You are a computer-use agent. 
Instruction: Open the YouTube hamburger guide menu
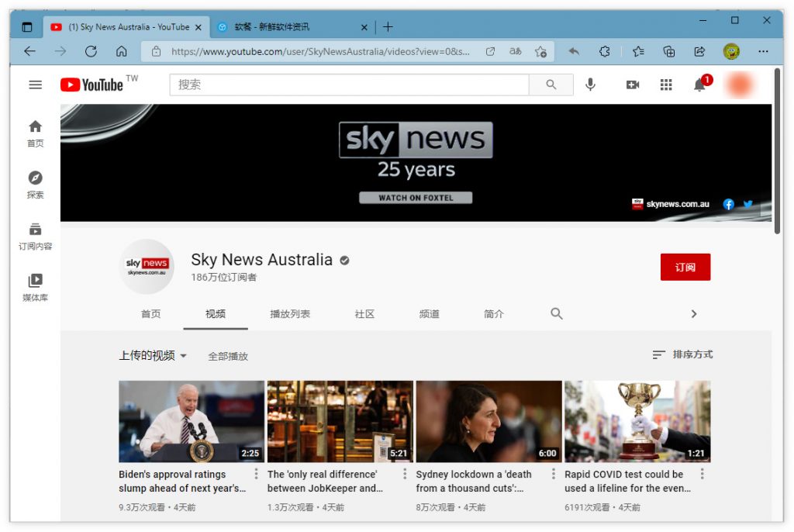pyautogui.click(x=35, y=85)
